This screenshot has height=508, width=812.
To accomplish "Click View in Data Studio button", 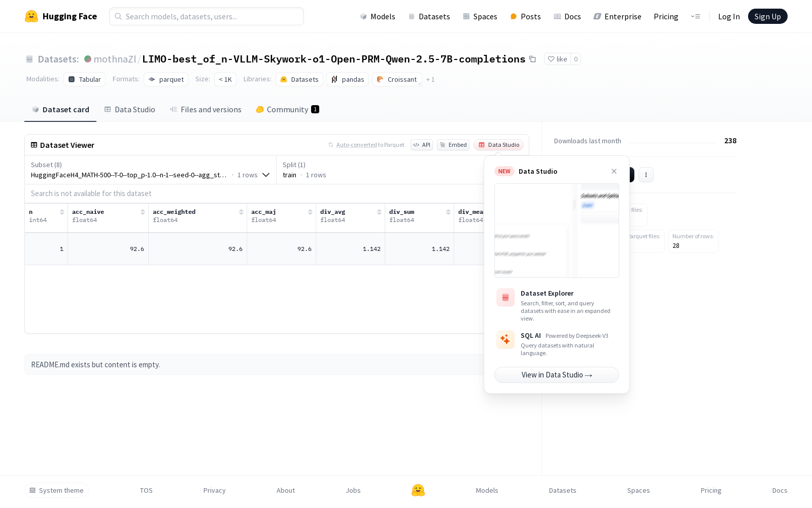I will [x=557, y=375].
